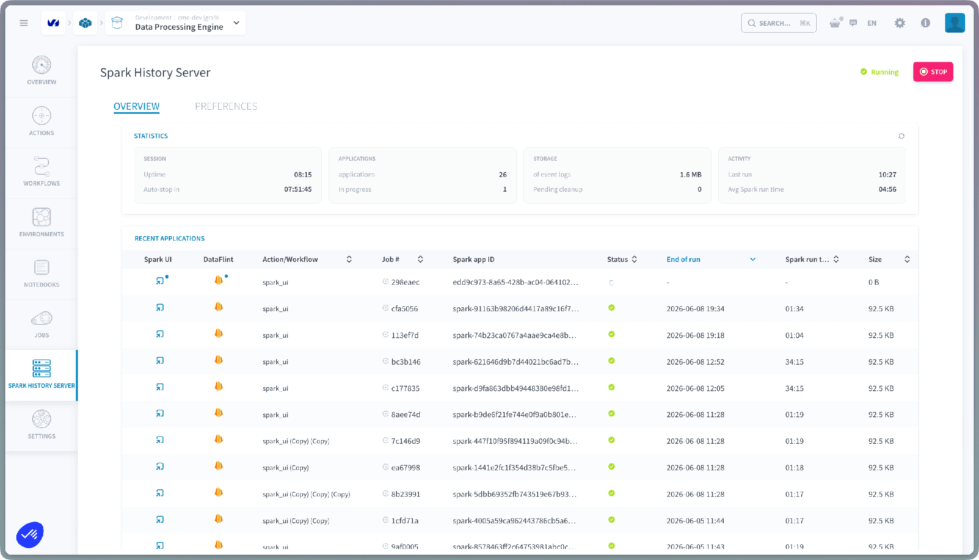
Task: Open Notebooks in sidebar
Action: [x=42, y=273]
